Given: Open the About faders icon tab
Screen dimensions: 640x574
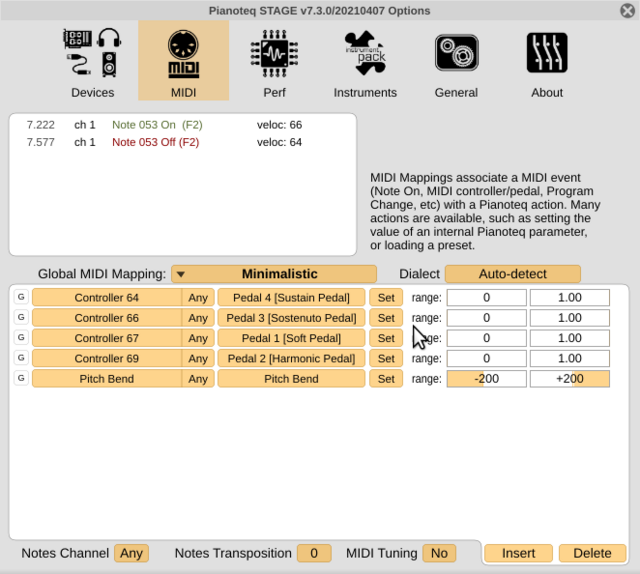Looking at the screenshot, I should click(547, 53).
